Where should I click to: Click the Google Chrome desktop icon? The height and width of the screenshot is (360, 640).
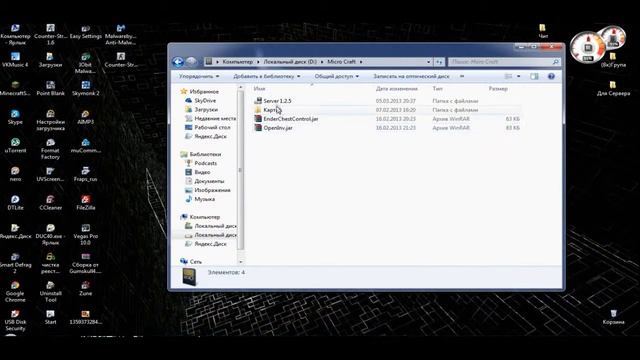pyautogui.click(x=15, y=292)
